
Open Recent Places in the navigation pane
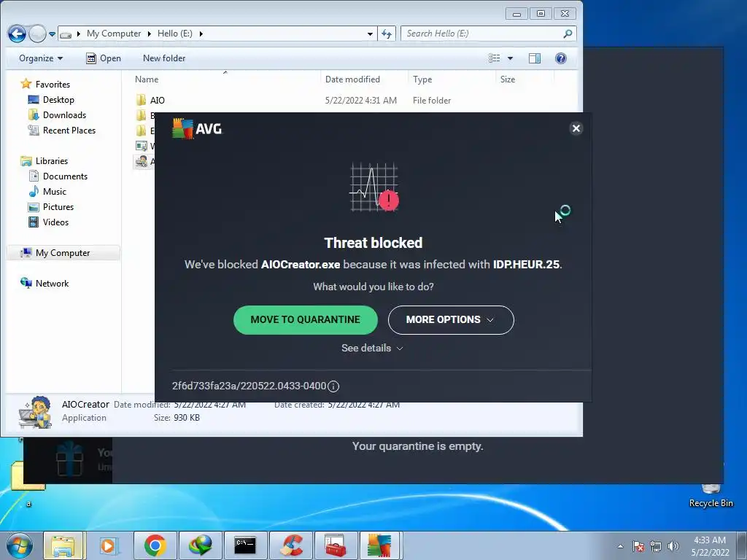point(61,130)
